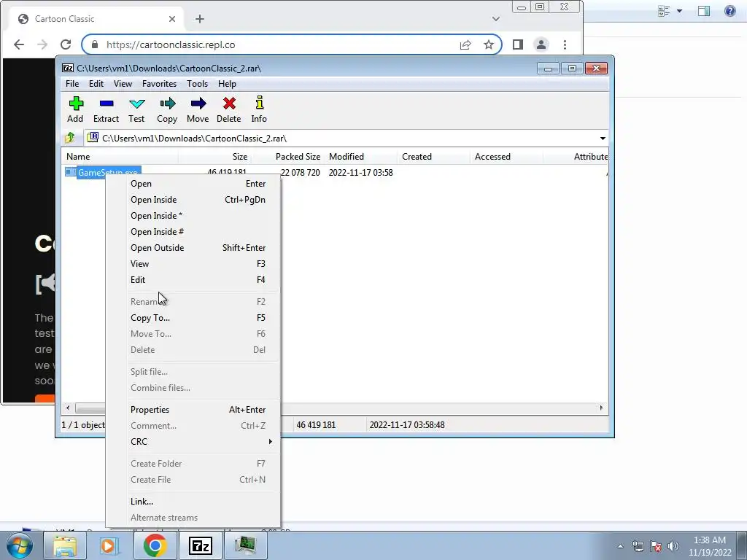Screen dimensions: 747x560
Task: Sort by Accessed column header
Action: pos(506,157)
